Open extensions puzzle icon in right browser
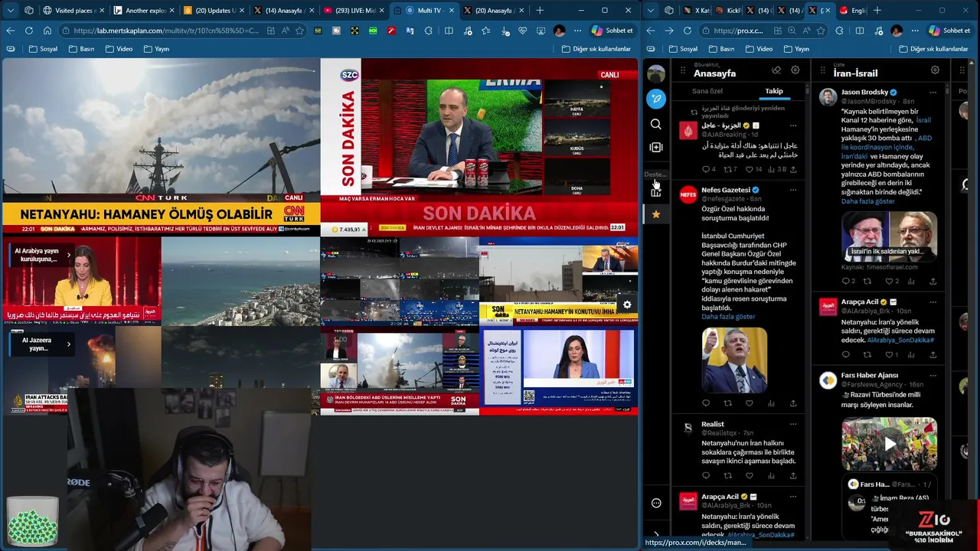 (x=840, y=31)
